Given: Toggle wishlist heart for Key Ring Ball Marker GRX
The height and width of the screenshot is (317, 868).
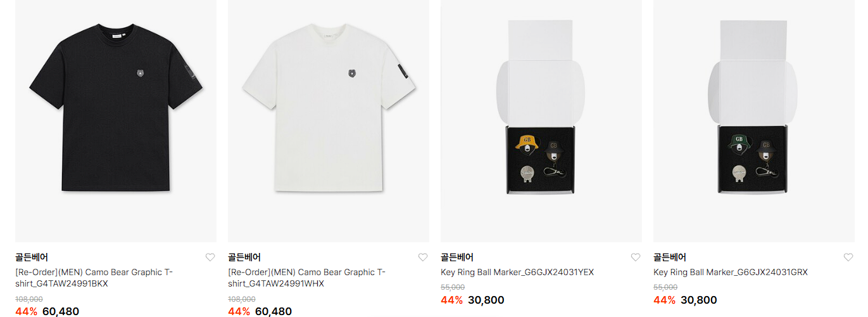Looking at the screenshot, I should coord(848,257).
